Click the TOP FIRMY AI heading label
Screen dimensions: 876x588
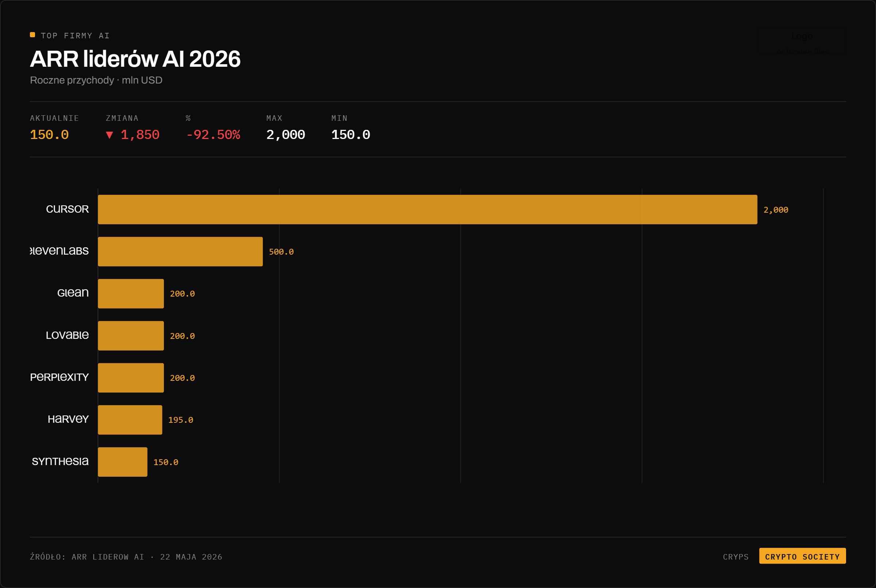76,36
